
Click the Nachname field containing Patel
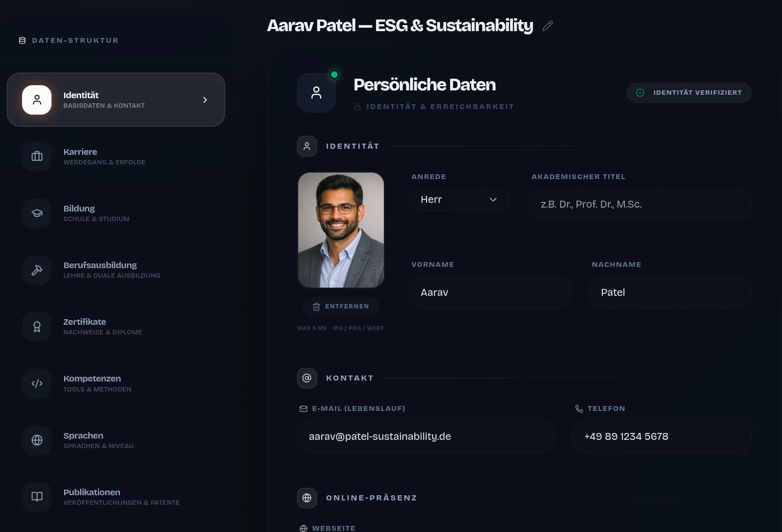[670, 292]
